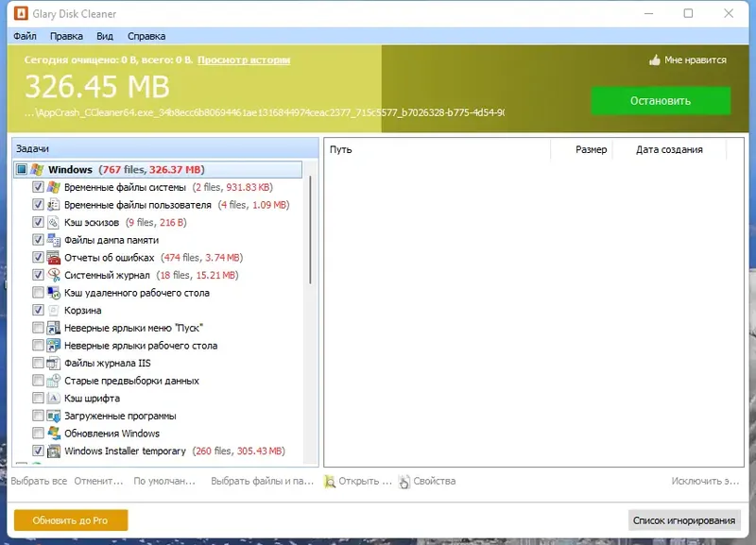
Task: Enable Файлы журнала IIS checkbox
Action: click(x=38, y=363)
